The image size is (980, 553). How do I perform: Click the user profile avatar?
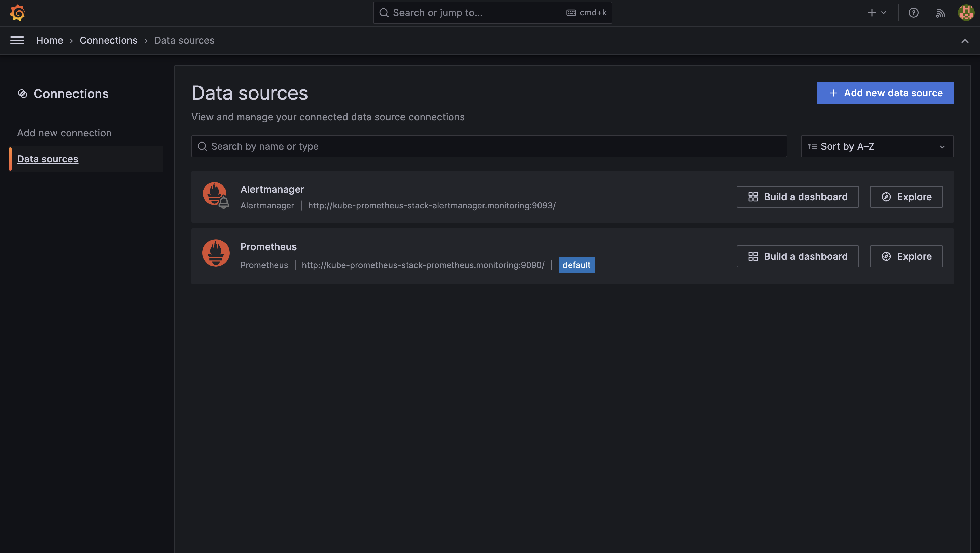966,13
